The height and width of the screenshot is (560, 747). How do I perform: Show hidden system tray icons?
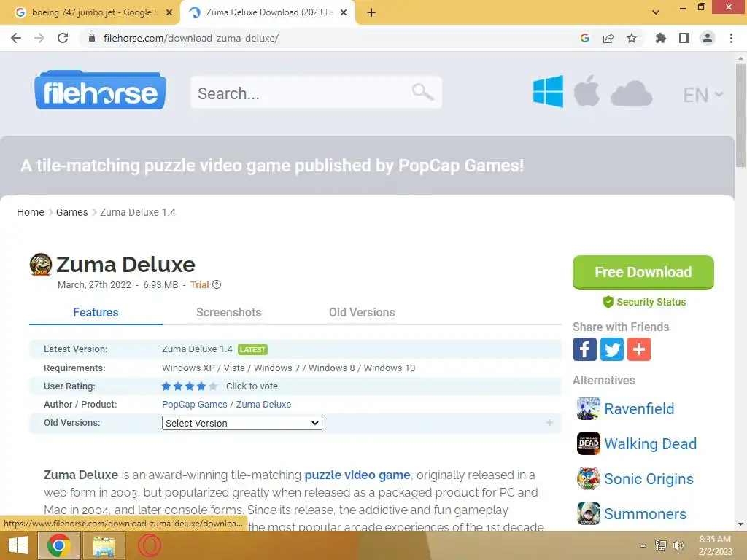(x=643, y=545)
